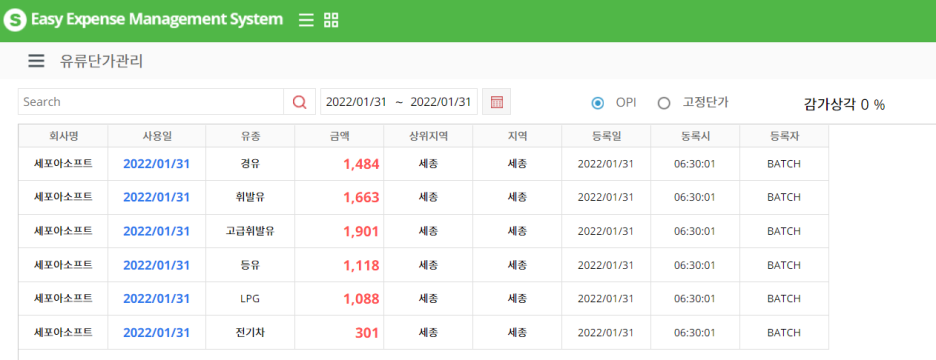
Task: Open the hamburger menu in green header
Action: (306, 20)
